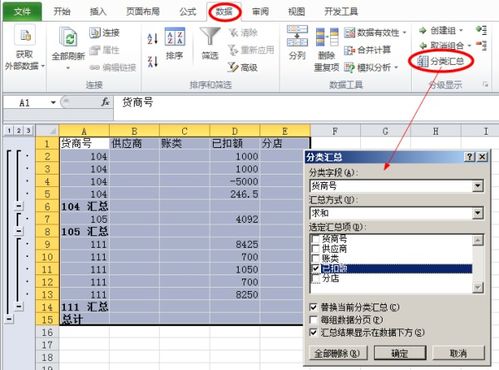The width and height of the screenshot is (499, 370).
Task: Open 数据有效性 tool
Action: coord(375,33)
